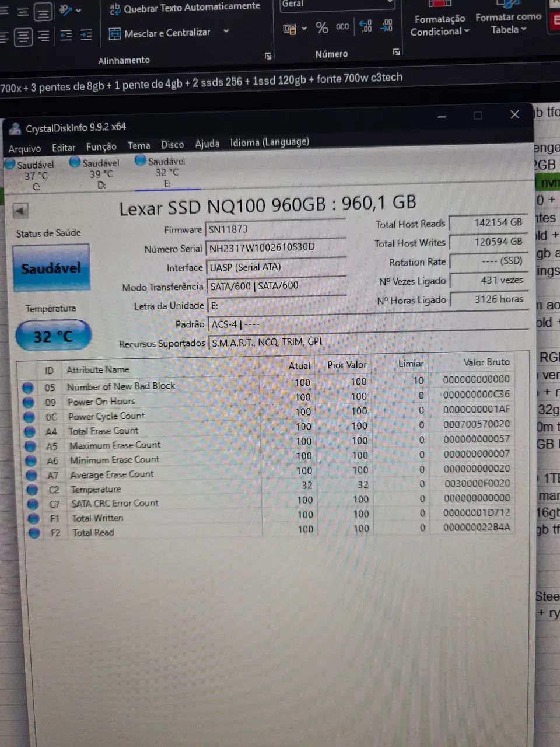
Task: Click the Power On Hours status icon
Action: 28,402
